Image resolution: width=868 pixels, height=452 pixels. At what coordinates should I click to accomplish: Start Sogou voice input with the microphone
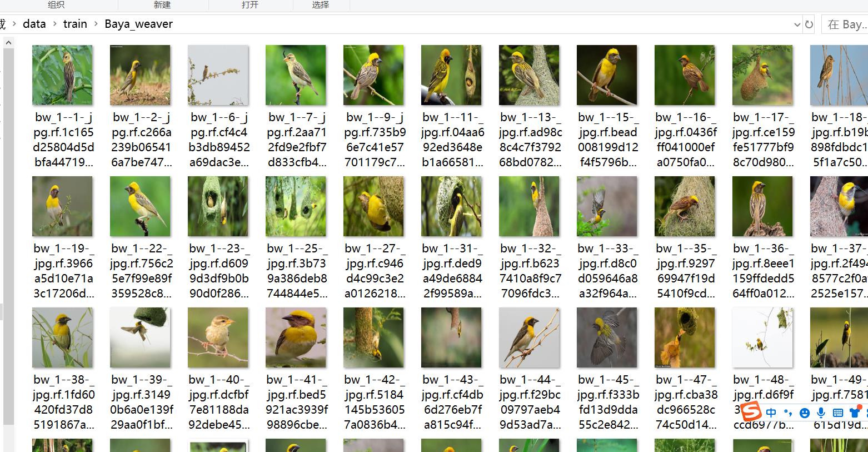(x=821, y=413)
